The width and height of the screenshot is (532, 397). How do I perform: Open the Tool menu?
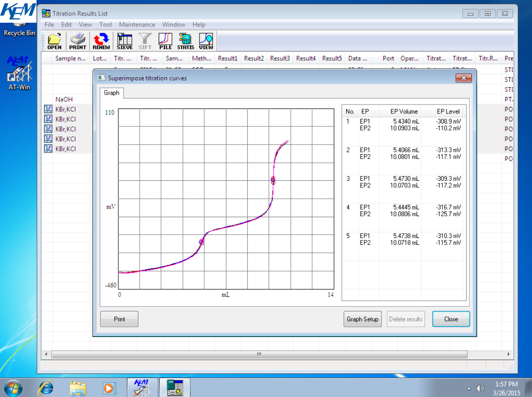point(105,25)
